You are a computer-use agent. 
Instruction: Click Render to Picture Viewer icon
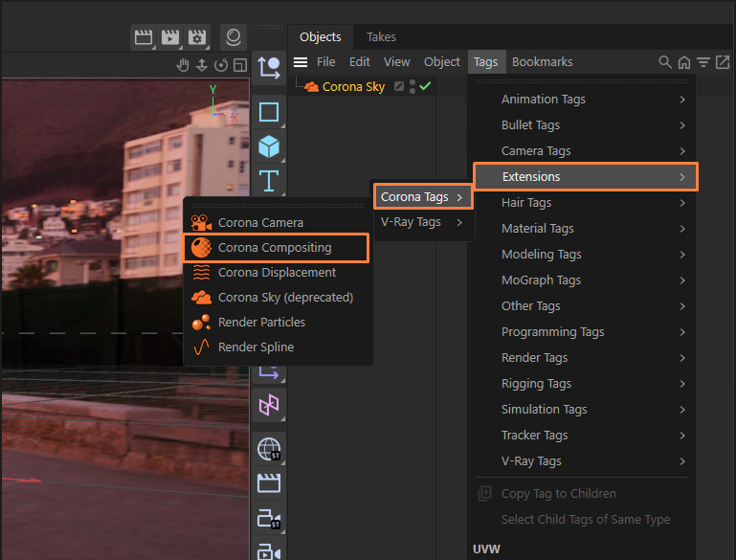click(x=170, y=37)
